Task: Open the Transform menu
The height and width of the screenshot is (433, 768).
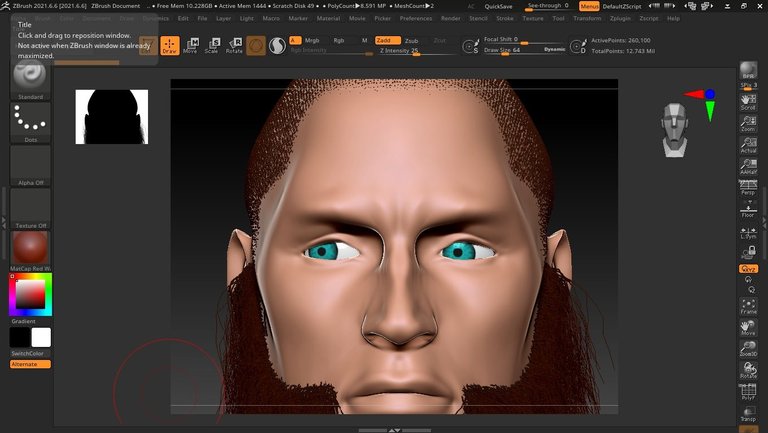Action: [587, 18]
